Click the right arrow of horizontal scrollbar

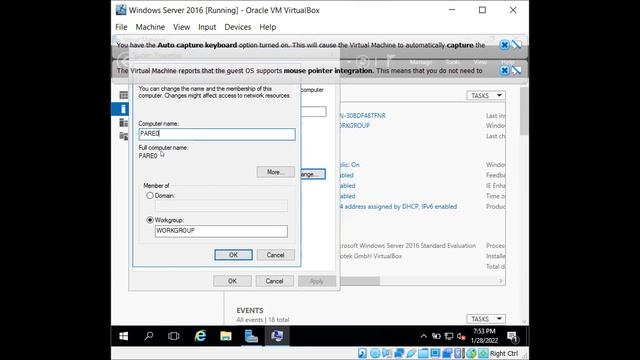tap(501, 281)
